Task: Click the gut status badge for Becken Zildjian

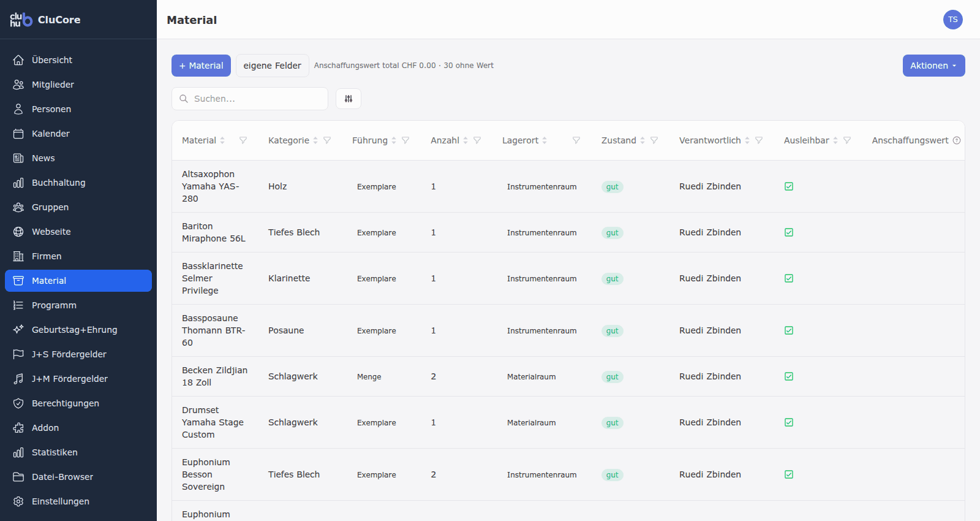Action: tap(612, 377)
